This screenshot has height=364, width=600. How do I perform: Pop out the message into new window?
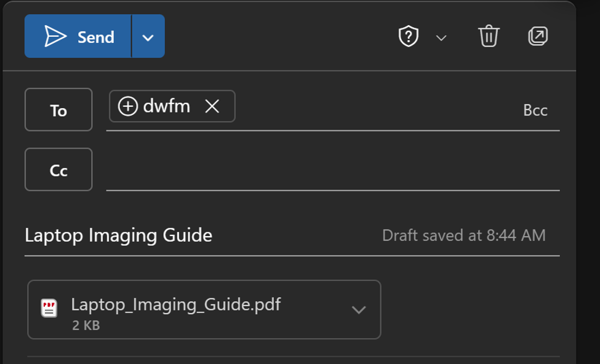[538, 36]
